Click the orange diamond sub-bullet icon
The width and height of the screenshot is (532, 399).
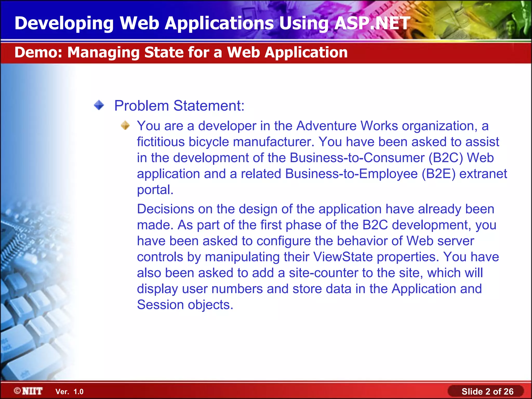click(x=125, y=125)
